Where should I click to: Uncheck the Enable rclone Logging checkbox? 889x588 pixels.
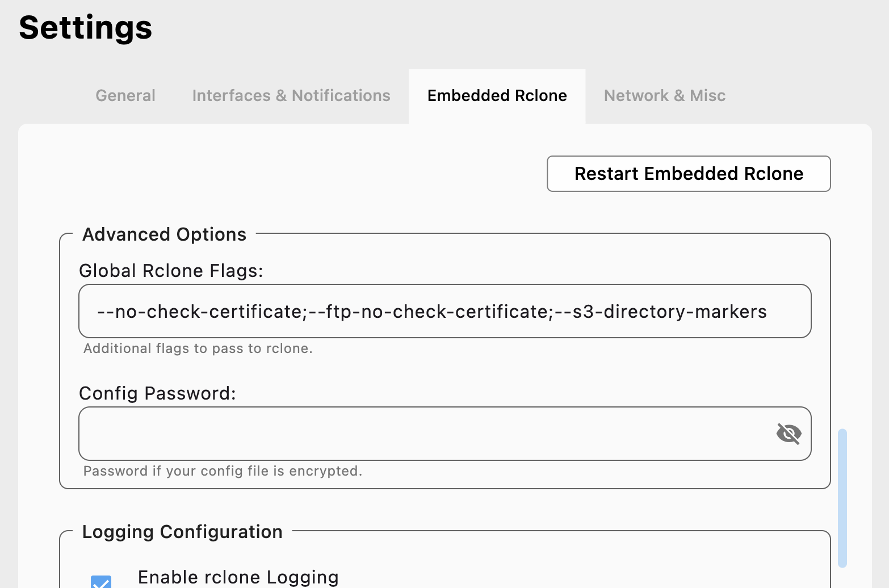point(101,582)
